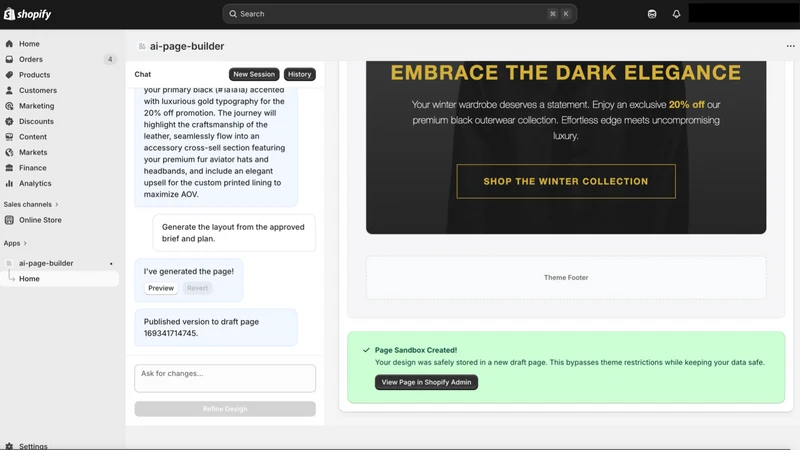
Task: Click the Customers person icon
Action: click(9, 90)
